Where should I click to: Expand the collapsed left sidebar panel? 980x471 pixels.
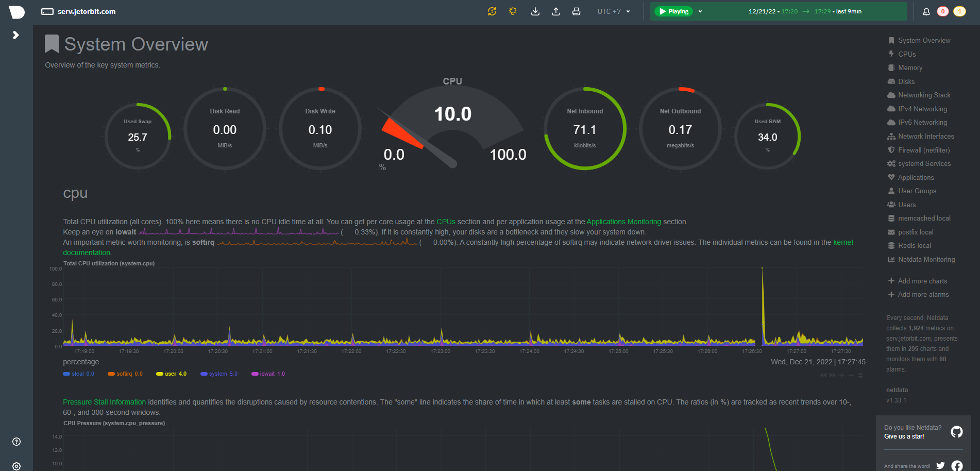pos(15,35)
